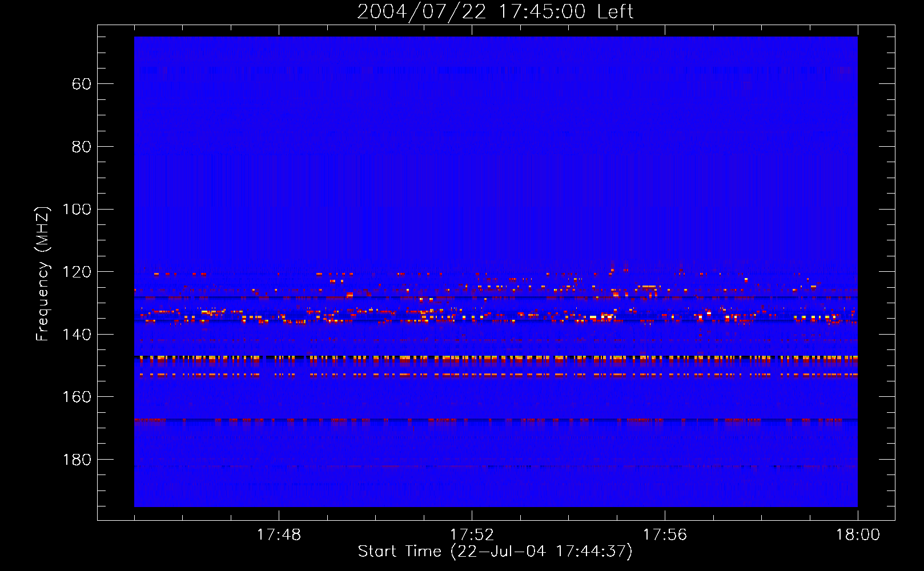Click the plot title '2004/07/22 17:45:00 Left'

[x=495, y=11]
